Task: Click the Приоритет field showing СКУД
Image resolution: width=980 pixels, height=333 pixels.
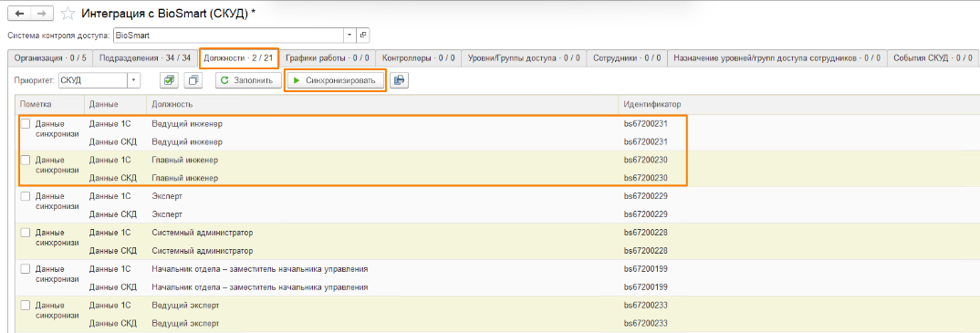Action: 92,80
